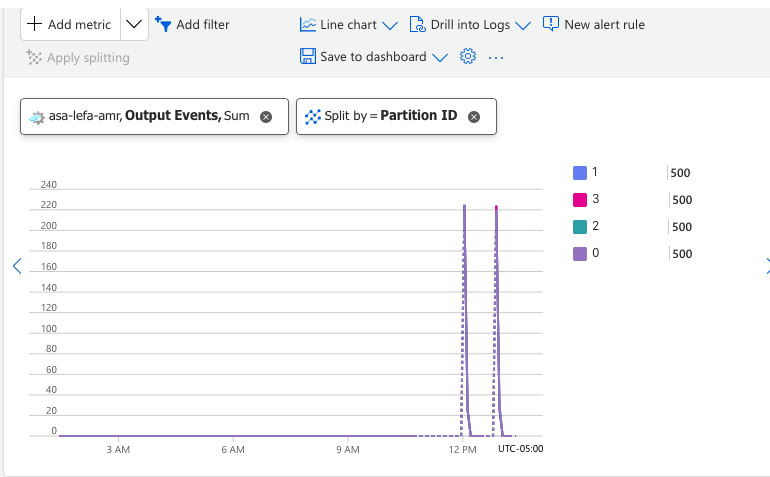Viewport: 770px width, 477px height.
Task: Click the 9 AM time axis label
Action: click(348, 449)
